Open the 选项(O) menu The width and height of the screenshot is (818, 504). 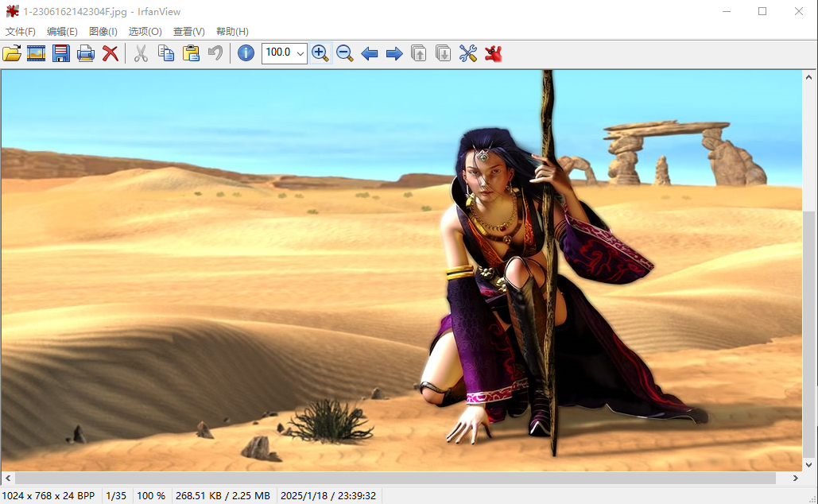coord(145,32)
